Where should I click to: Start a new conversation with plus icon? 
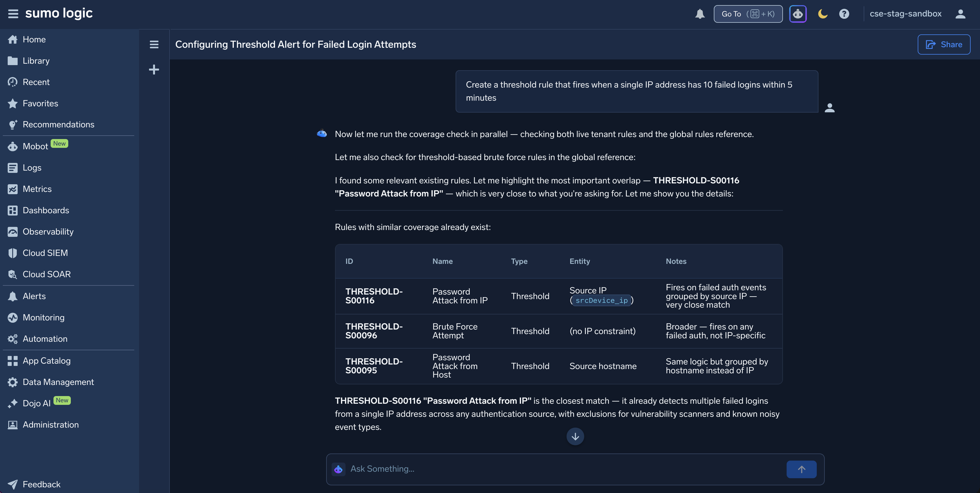(x=154, y=70)
